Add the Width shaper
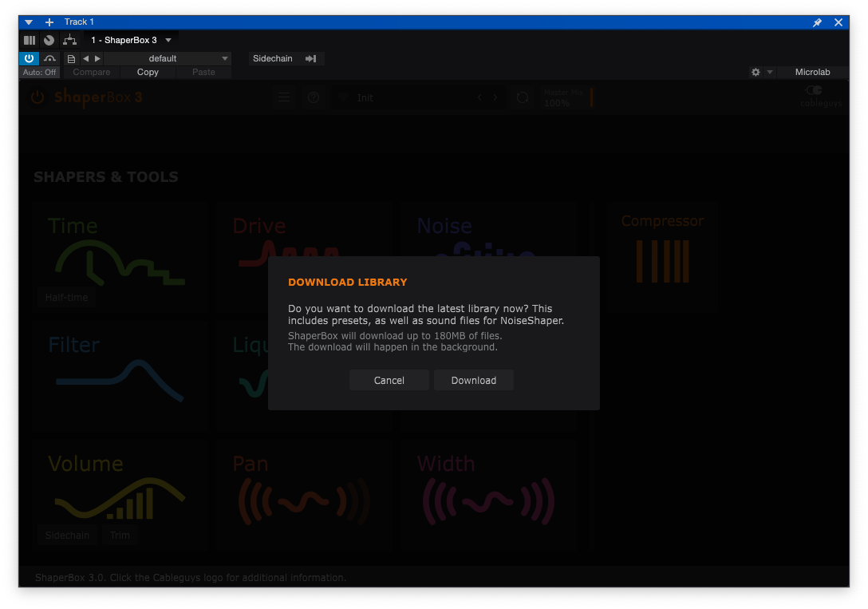 [x=488, y=495]
